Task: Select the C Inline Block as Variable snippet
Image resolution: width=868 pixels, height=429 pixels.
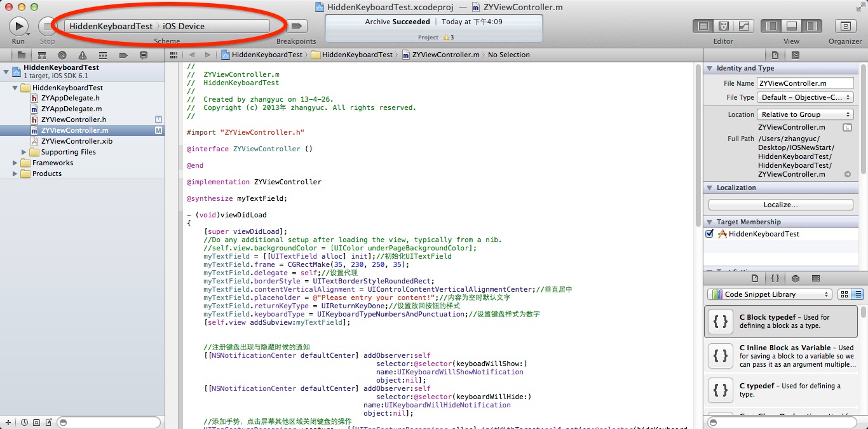Action: 781,356
